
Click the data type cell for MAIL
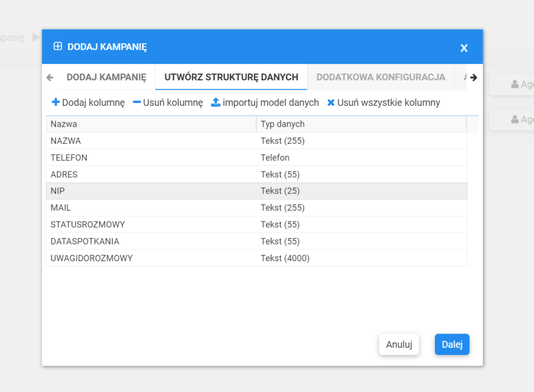tap(283, 207)
